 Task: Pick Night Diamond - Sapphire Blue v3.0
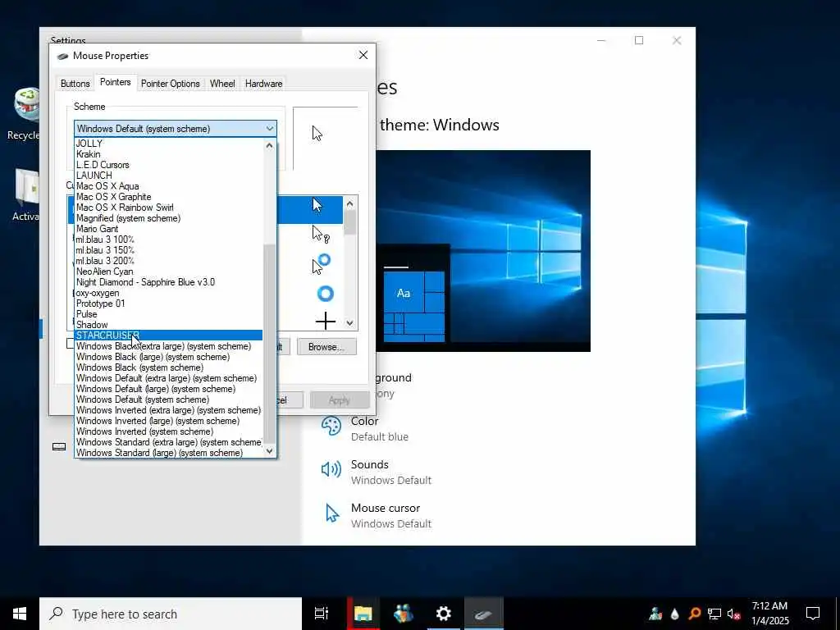(168, 282)
